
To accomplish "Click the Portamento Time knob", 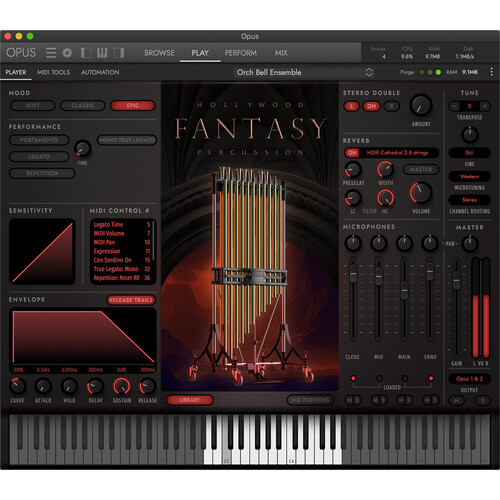I will coord(82,149).
